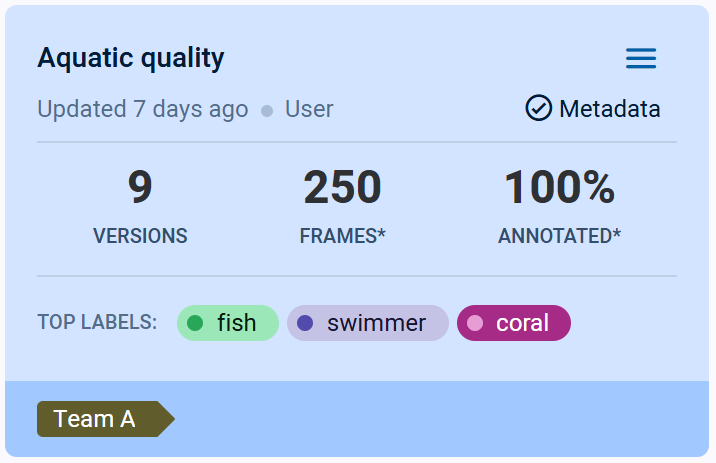Select the coral label chip
Image resolution: width=716 pixels, height=463 pixels.
(514, 323)
